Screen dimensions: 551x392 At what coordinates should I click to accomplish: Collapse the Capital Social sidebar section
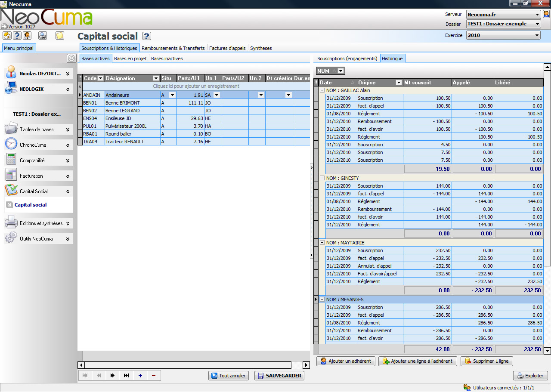click(x=68, y=191)
